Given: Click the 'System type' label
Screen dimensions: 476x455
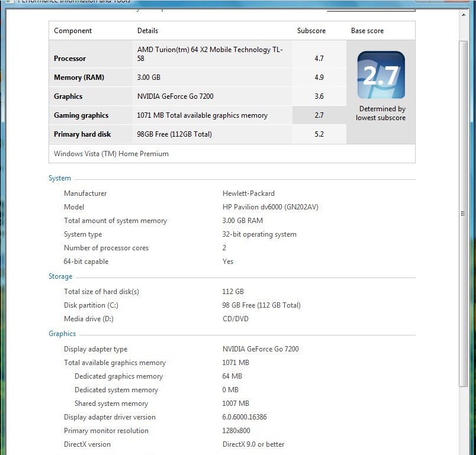Looking at the screenshot, I should [x=83, y=234].
